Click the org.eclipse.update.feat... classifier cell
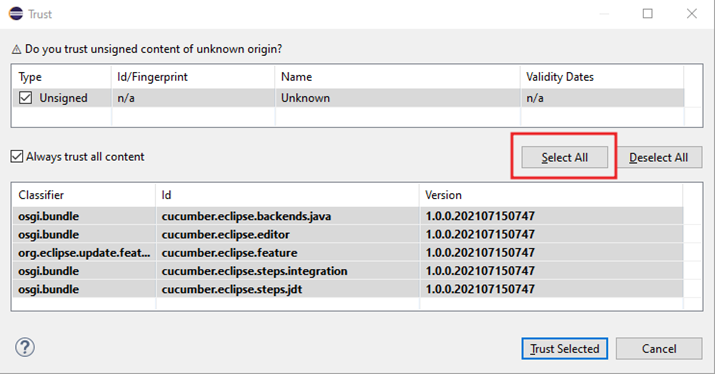This screenshot has width=715, height=374. (x=84, y=252)
